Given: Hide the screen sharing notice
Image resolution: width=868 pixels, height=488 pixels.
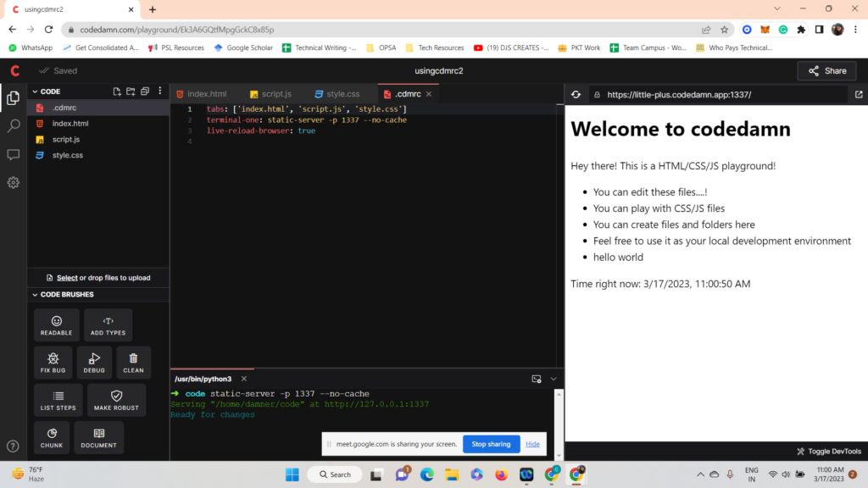Looking at the screenshot, I should click(532, 444).
